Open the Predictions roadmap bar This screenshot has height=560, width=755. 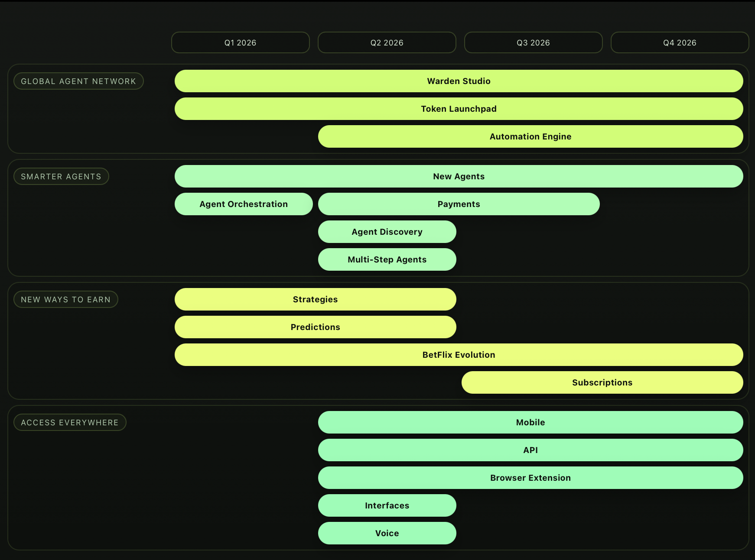coord(316,327)
